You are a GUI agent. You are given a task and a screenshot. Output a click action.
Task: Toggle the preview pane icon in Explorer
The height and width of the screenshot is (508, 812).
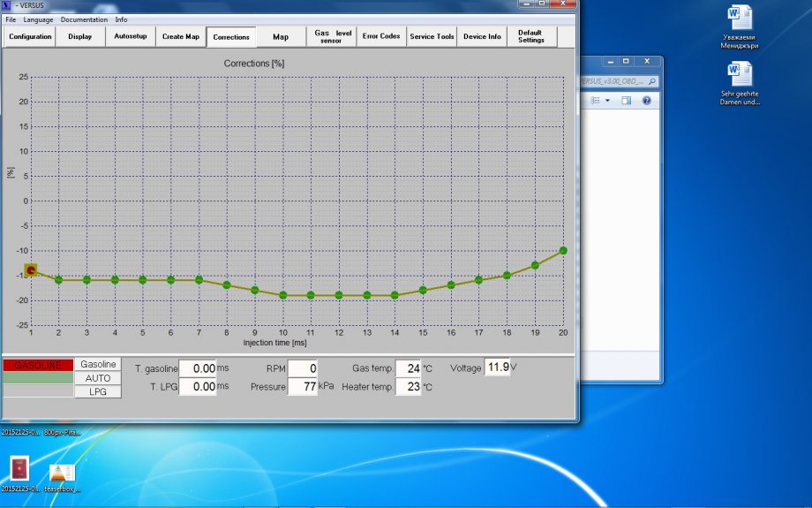[x=627, y=101]
